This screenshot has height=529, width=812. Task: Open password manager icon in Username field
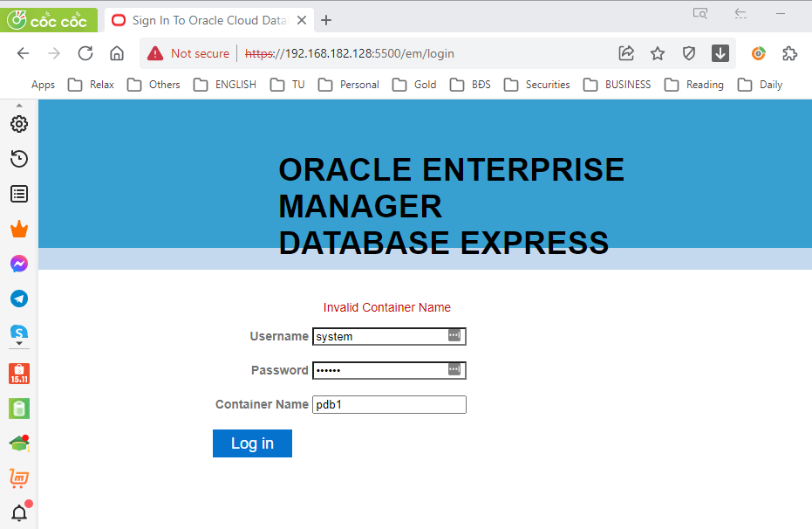click(454, 335)
